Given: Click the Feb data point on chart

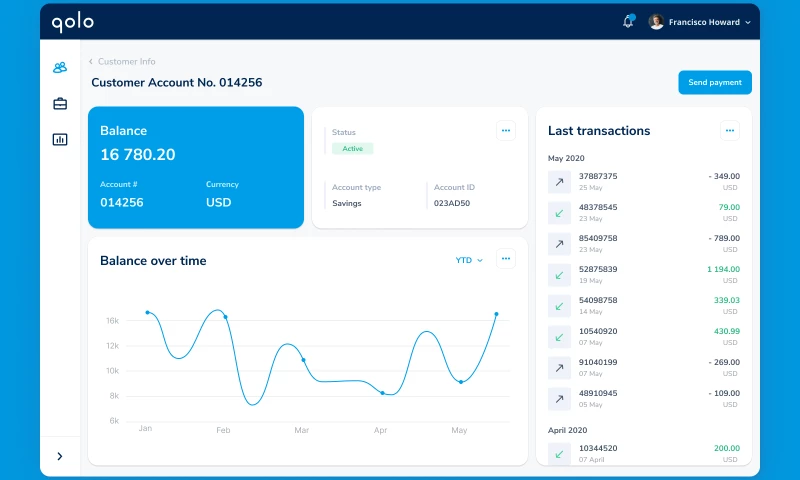Looking at the screenshot, I should (x=225, y=317).
